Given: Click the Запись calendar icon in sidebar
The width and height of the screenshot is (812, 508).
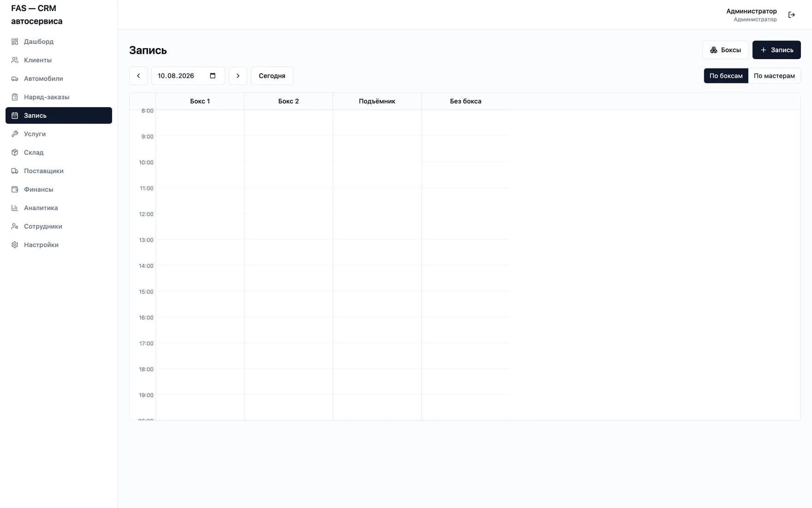Looking at the screenshot, I should coord(15,115).
